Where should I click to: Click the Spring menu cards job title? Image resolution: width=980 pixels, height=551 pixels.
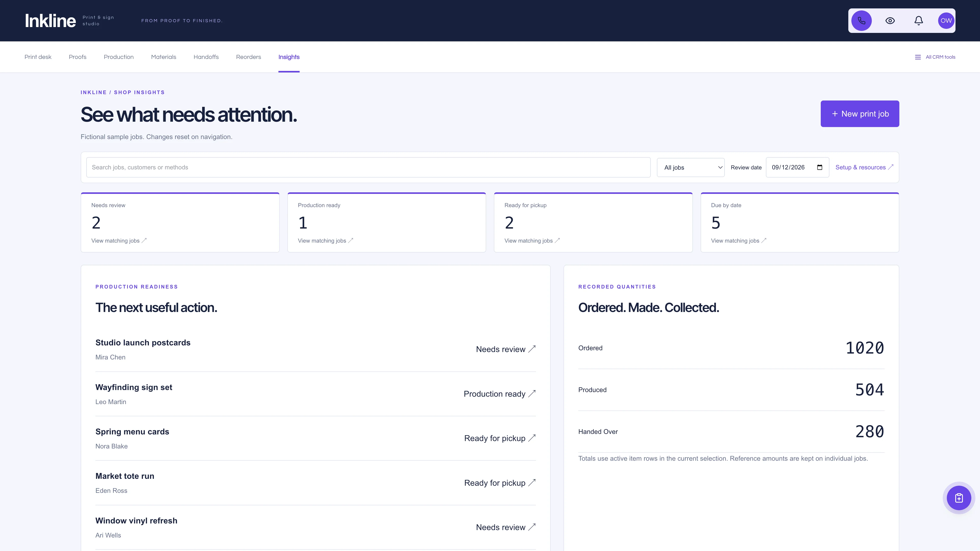coord(132,432)
